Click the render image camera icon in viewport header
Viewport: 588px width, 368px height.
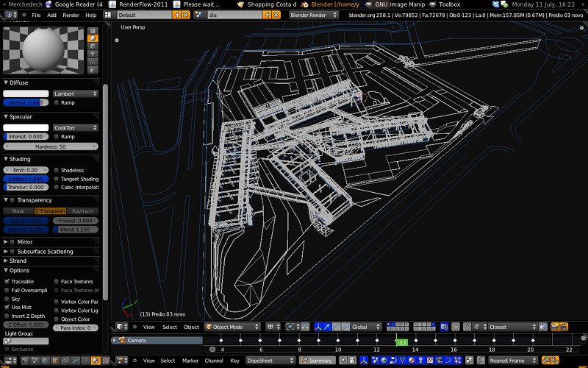tap(555, 327)
